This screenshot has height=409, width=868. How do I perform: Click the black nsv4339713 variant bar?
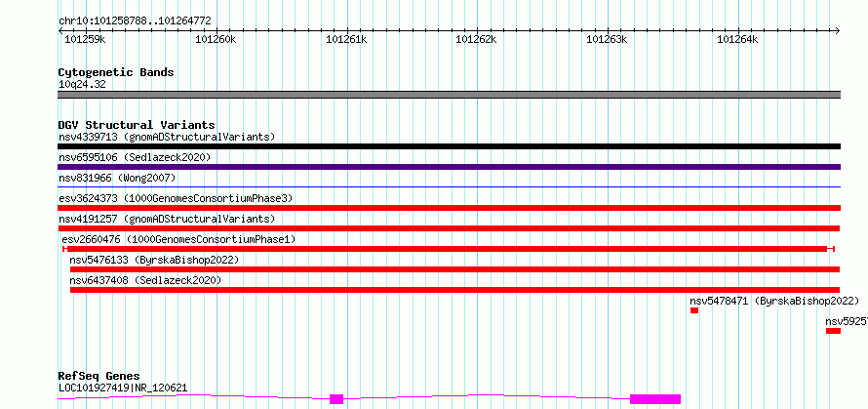449,146
